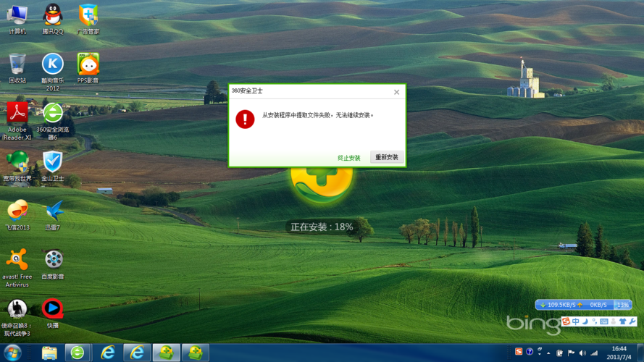Click the 13% memory usage indicator
644x362 pixels.
point(623,305)
